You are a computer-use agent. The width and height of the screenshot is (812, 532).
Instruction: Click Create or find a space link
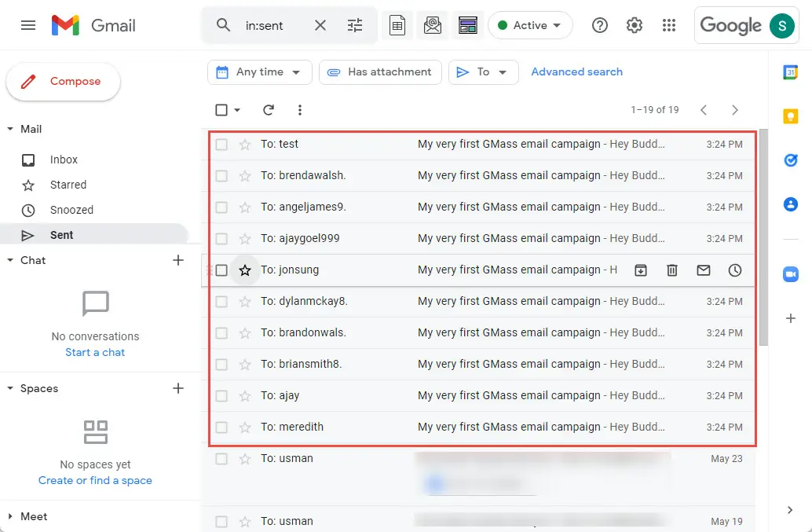point(95,480)
